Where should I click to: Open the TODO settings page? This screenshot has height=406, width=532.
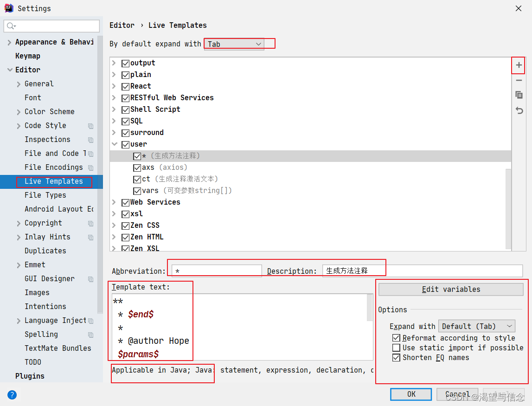click(33, 362)
